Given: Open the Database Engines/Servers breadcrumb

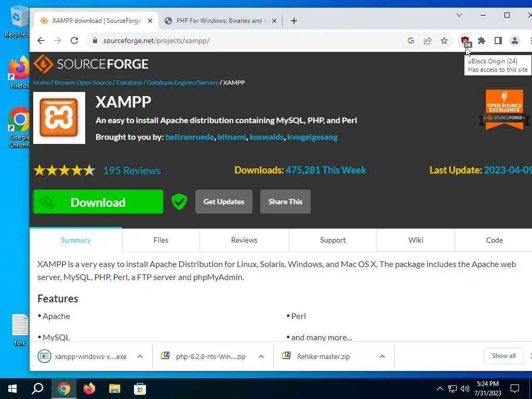Looking at the screenshot, I should pos(182,83).
